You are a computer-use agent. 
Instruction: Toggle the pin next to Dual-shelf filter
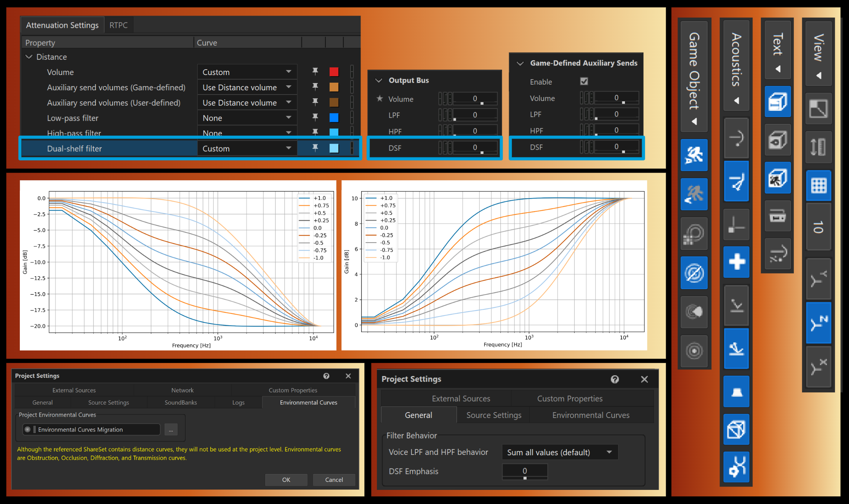[315, 148]
